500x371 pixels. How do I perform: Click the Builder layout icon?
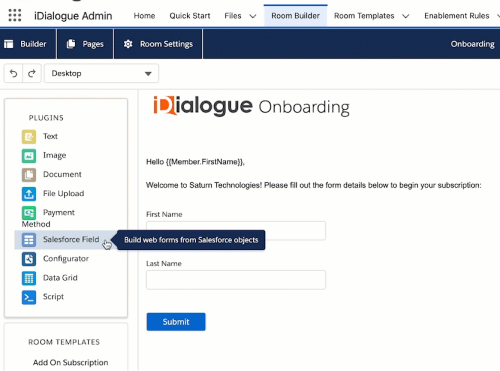click(9, 44)
